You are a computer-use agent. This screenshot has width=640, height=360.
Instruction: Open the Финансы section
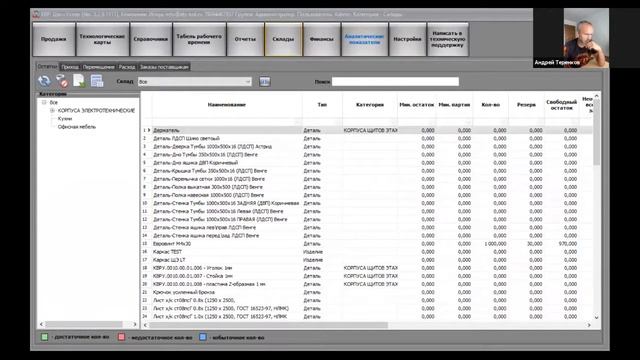pos(322,39)
